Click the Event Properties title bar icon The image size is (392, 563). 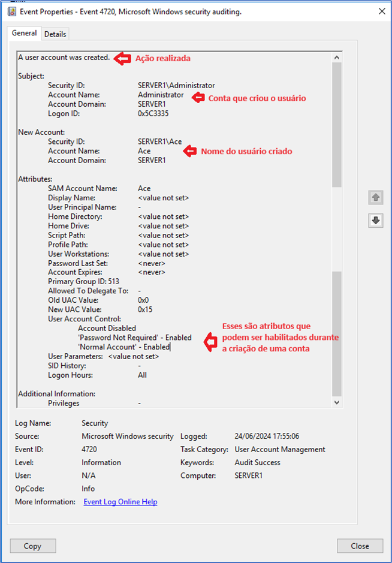tap(12, 11)
